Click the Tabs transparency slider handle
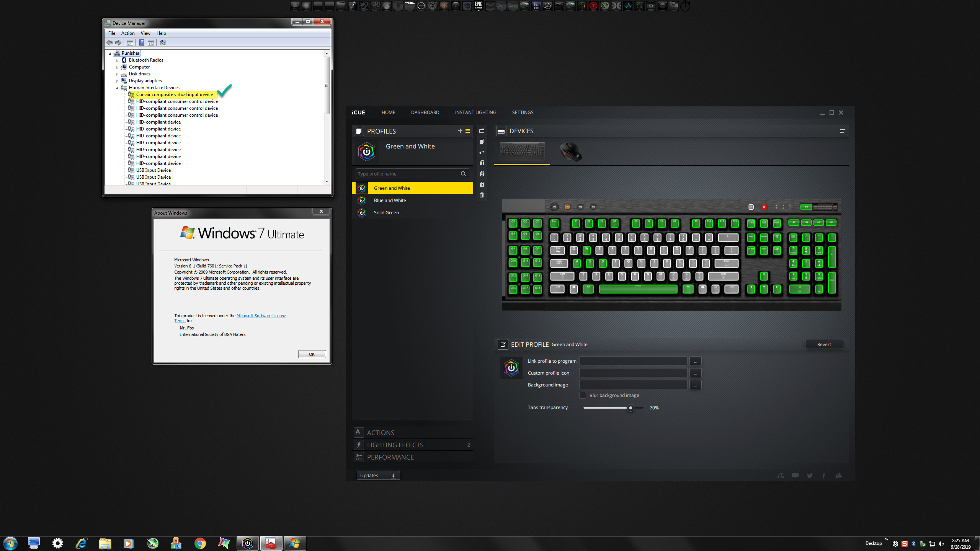The image size is (980, 551). pyautogui.click(x=630, y=408)
